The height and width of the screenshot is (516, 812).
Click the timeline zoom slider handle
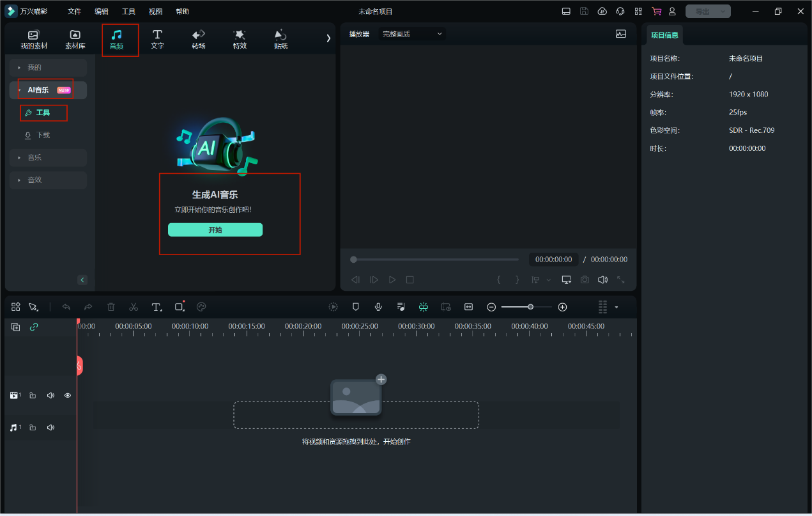[x=530, y=307]
